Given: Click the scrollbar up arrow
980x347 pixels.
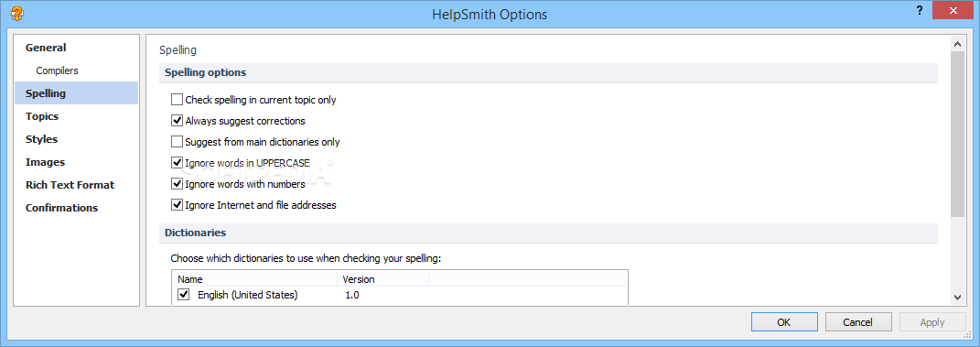Looking at the screenshot, I should tap(957, 44).
